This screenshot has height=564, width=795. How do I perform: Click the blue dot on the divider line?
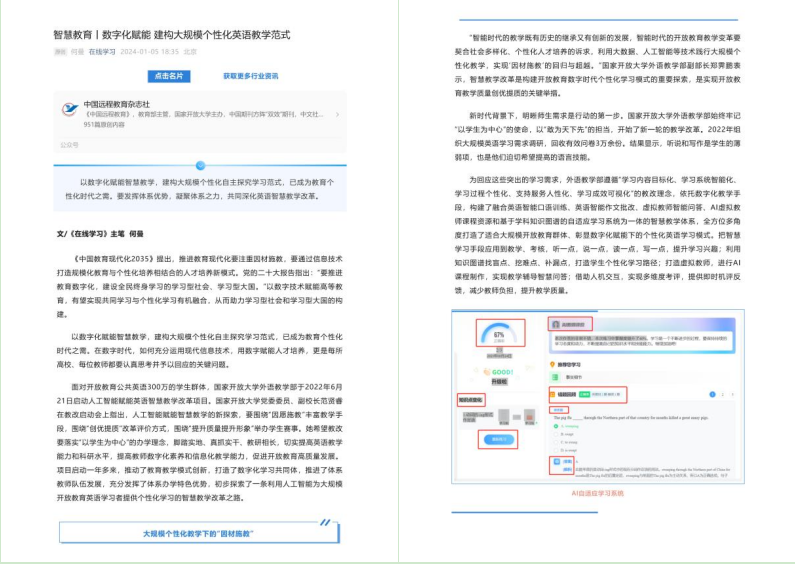coord(200,165)
